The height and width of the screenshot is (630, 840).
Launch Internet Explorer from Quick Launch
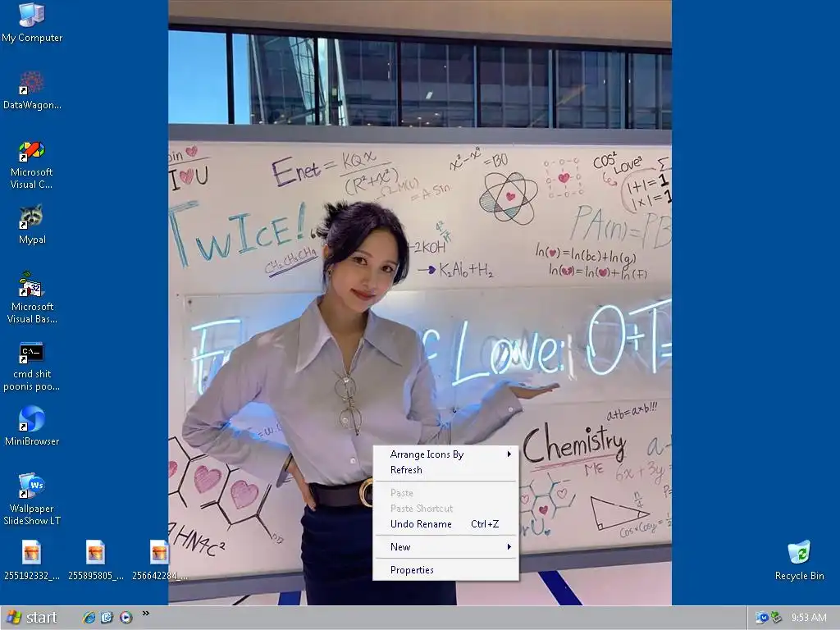coord(89,618)
